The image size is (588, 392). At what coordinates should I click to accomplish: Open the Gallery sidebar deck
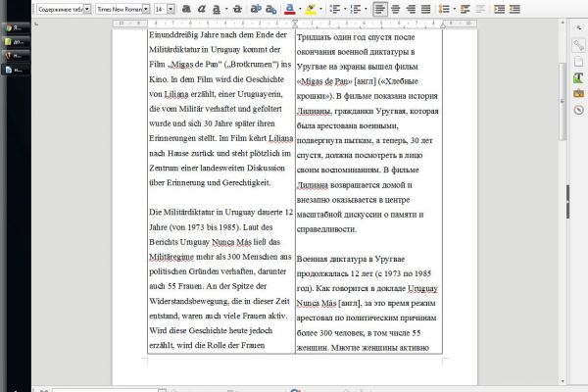[578, 93]
